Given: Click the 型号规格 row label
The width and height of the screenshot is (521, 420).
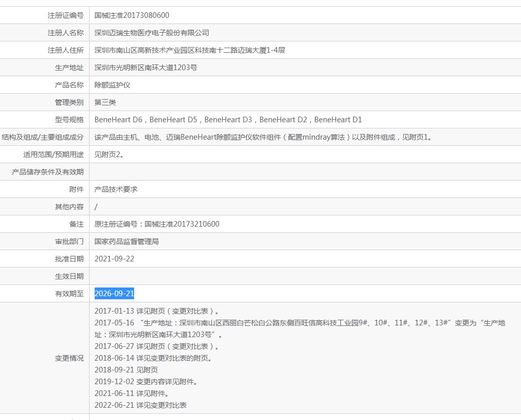Looking at the screenshot, I should 69,120.
